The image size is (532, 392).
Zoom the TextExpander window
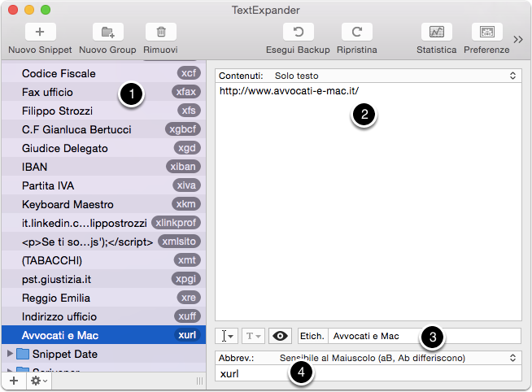coord(46,10)
